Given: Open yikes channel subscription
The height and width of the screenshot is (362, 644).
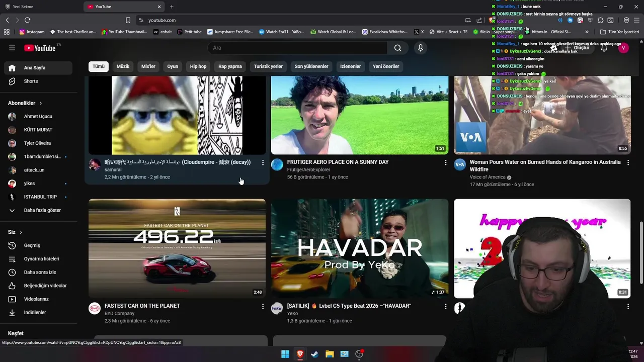Looking at the screenshot, I should pyautogui.click(x=38, y=184).
